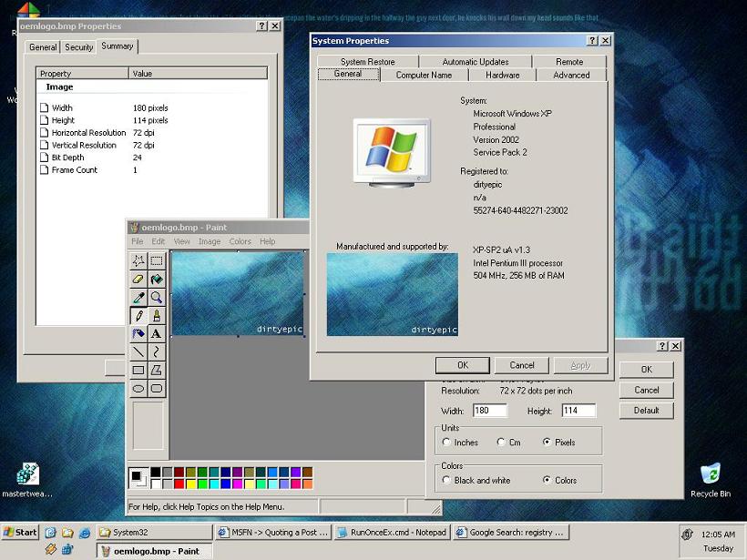747x560 pixels.
Task: Select the Horizontal Resolution property row
Action: click(97, 133)
